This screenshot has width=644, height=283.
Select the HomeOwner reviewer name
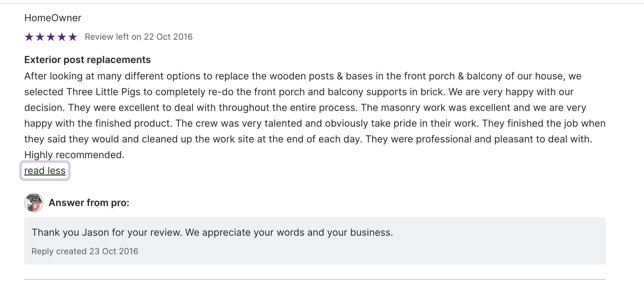53,18
